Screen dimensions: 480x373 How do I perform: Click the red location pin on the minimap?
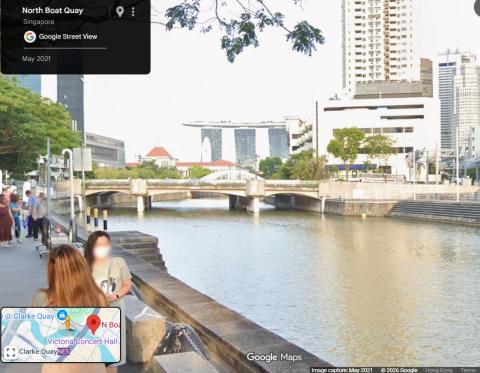[94, 325]
